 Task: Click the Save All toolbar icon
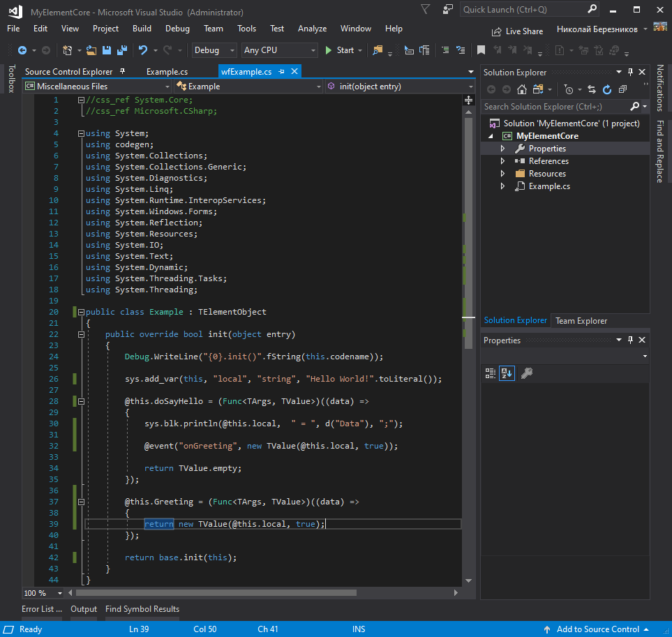121,50
